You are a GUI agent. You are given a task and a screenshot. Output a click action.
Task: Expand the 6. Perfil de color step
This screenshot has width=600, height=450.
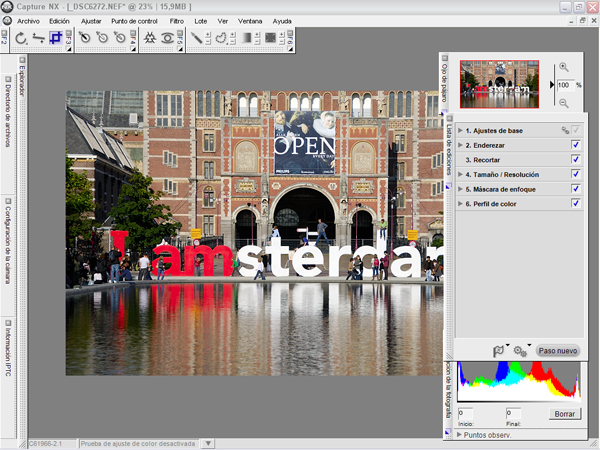(460, 204)
